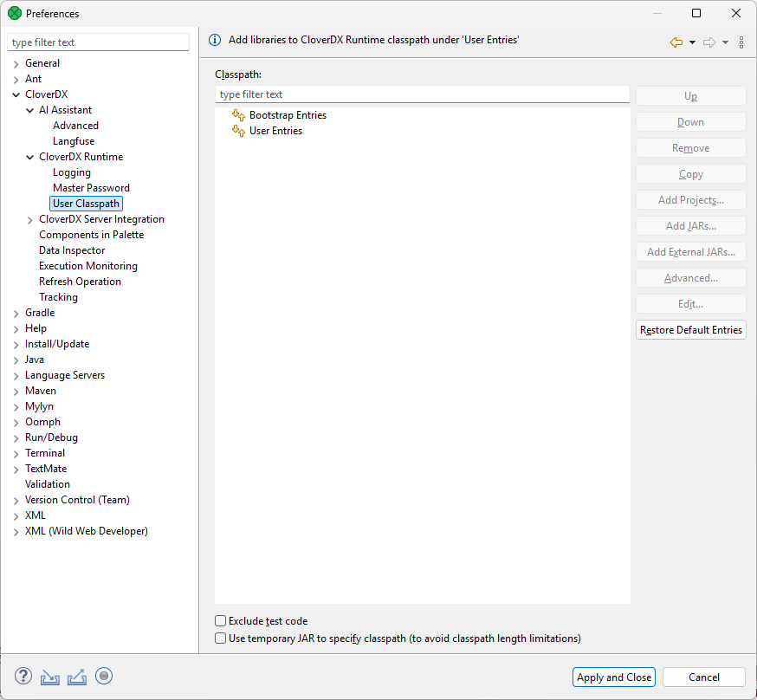The image size is (757, 700).
Task: Open the Master Password preference page
Action: [x=91, y=188]
